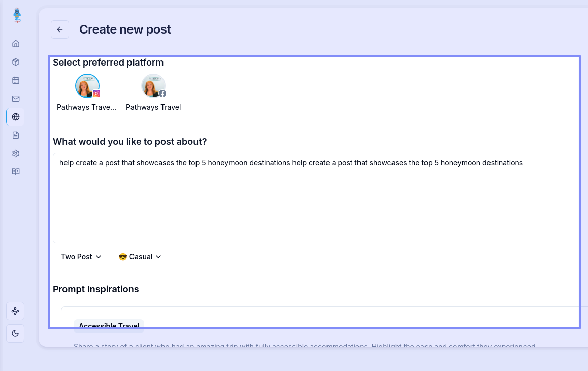
Task: Click the workflow nodes icon button
Action: (15, 311)
